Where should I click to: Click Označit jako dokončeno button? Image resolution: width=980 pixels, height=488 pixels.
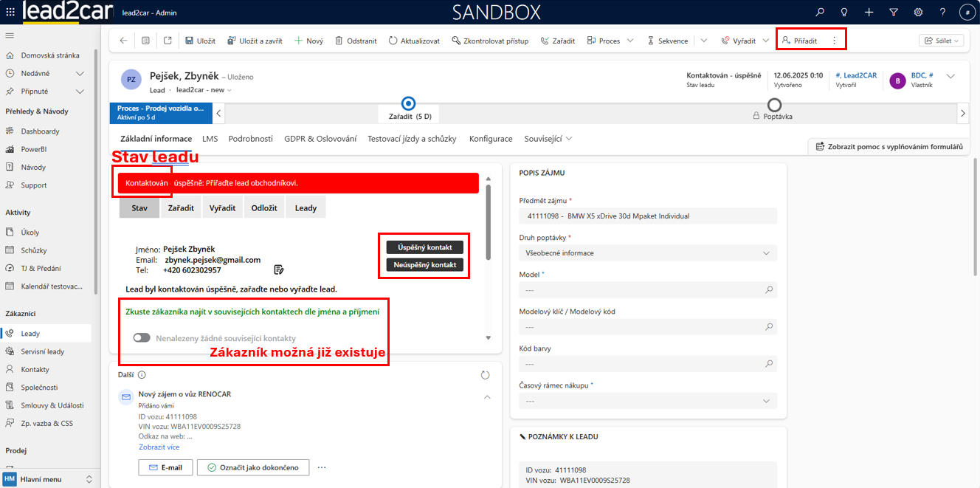point(253,467)
